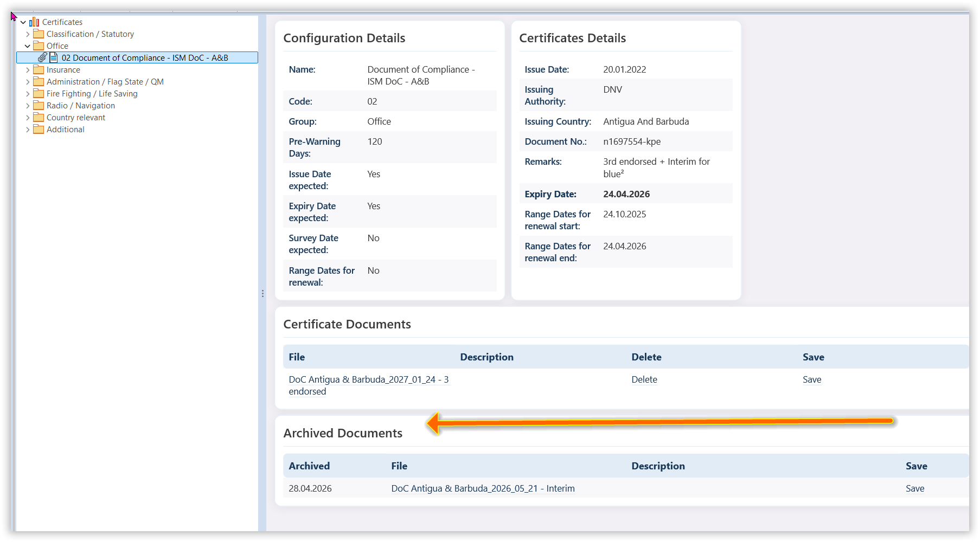The height and width of the screenshot is (542, 980).
Task: Click the File column header in Archived Documents
Action: click(x=399, y=466)
